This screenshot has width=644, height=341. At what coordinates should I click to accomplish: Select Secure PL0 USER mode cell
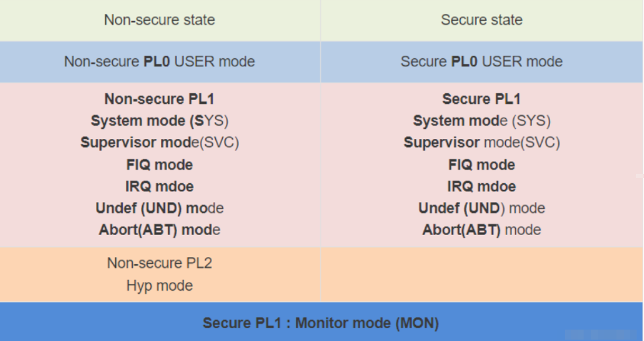[482, 62]
